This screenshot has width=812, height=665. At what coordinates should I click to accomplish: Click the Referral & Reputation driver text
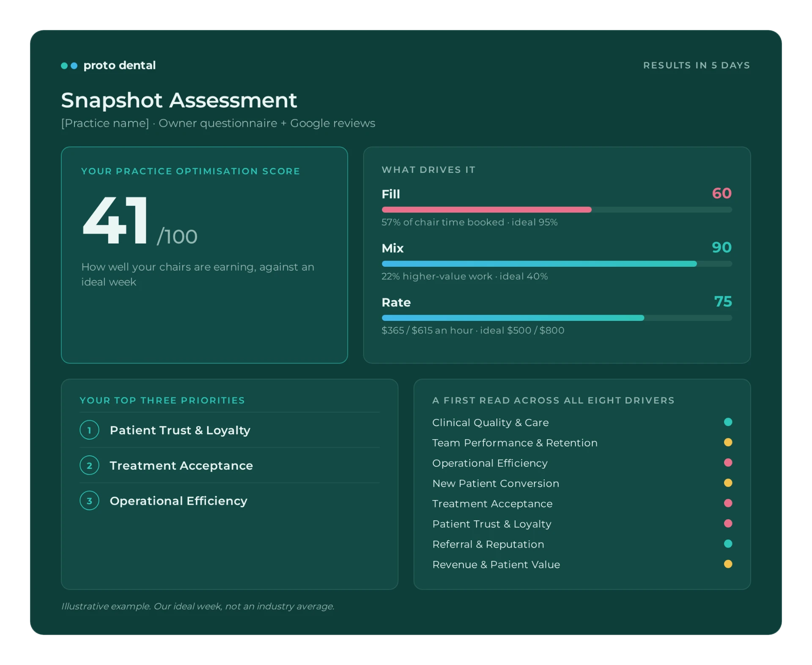[x=488, y=545]
